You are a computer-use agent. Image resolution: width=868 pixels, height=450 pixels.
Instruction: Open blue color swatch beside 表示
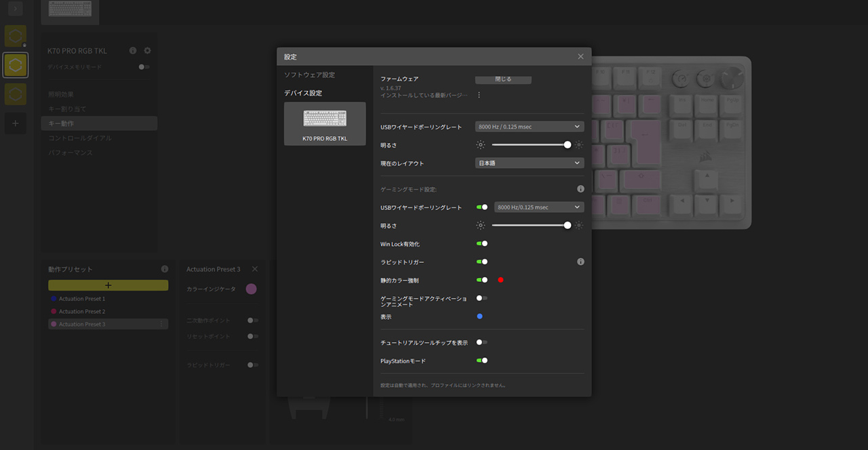pos(479,316)
